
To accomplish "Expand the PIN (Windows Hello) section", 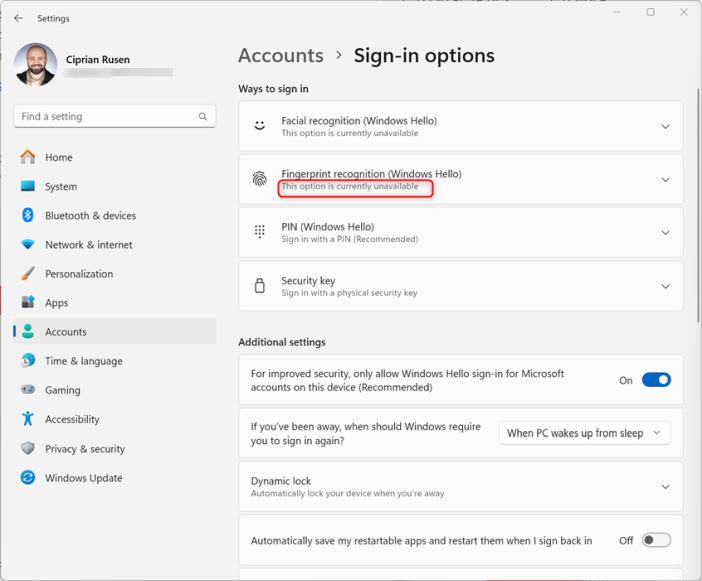I will [x=665, y=233].
